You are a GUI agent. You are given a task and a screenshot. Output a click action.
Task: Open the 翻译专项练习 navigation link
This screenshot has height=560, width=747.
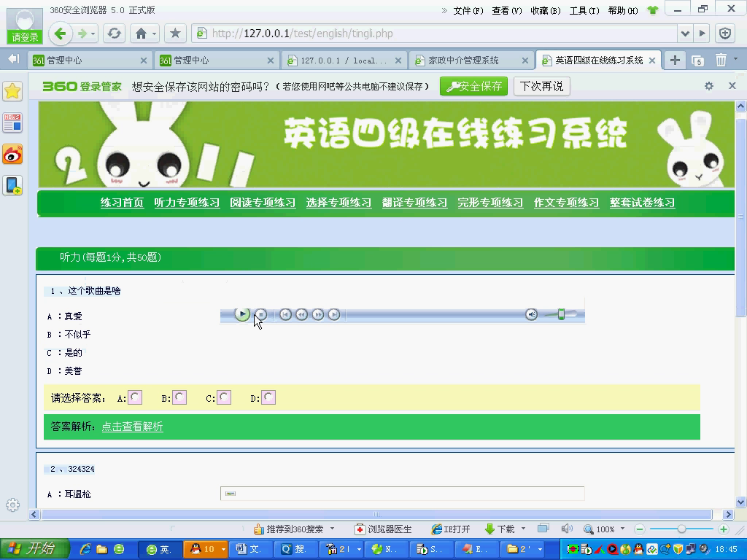pyautogui.click(x=414, y=203)
